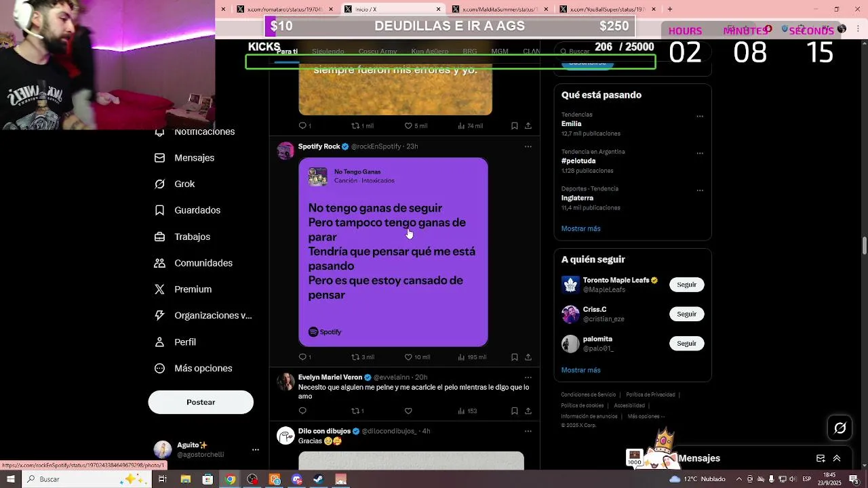This screenshot has width=868, height=488.
Task: Open the Emilia trending topic
Action: 571,124
